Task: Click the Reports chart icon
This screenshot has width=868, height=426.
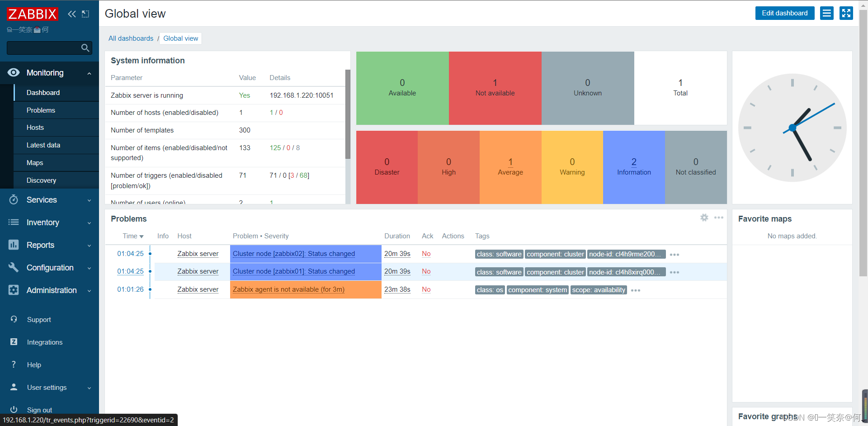Action: tap(14, 245)
